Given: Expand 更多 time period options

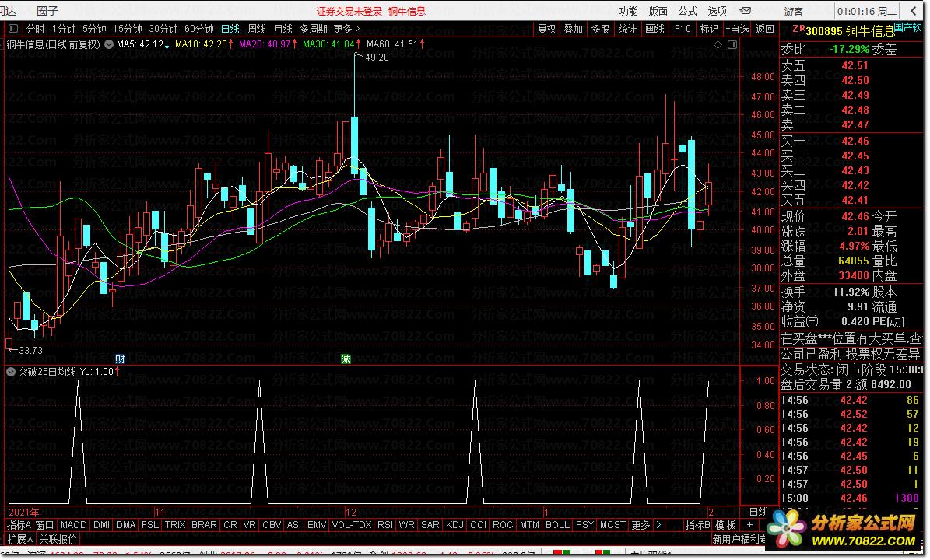Looking at the screenshot, I should 346,29.
